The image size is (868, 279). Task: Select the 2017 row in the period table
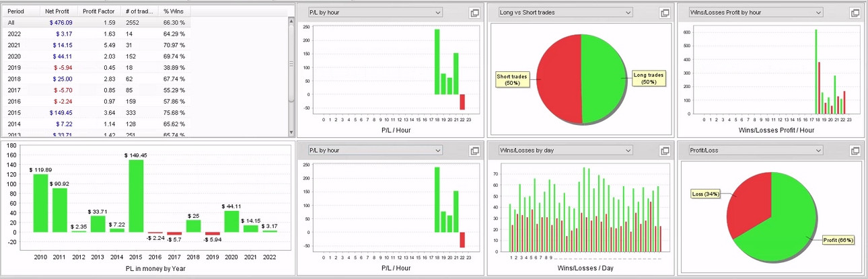97,91
